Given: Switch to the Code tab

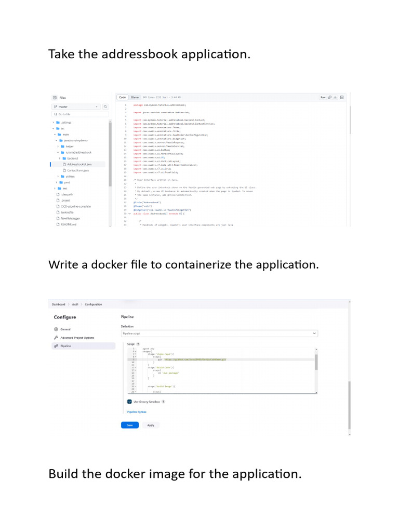Looking at the screenshot, I should pos(123,97).
